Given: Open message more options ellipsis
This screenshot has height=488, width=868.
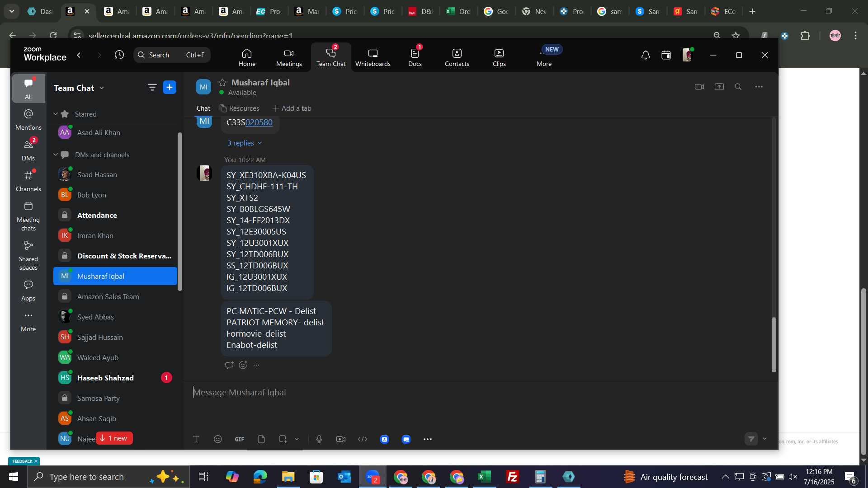Looking at the screenshot, I should coord(256,365).
